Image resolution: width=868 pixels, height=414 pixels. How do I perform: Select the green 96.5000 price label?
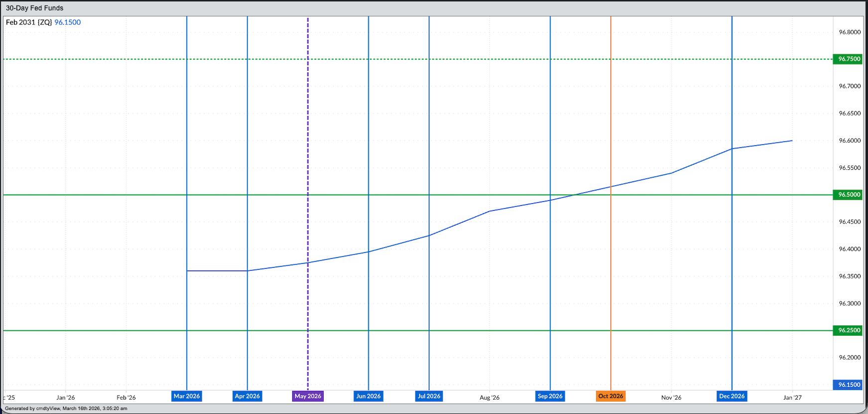pyautogui.click(x=849, y=195)
